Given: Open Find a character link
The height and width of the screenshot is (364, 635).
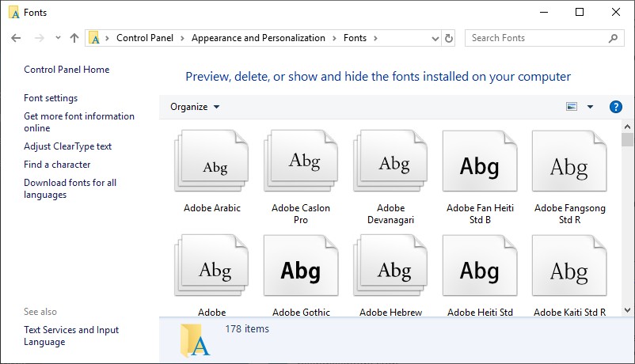Looking at the screenshot, I should click(57, 165).
